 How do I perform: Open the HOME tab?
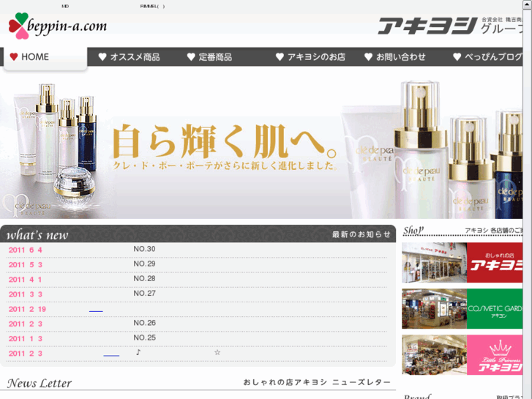(x=45, y=58)
